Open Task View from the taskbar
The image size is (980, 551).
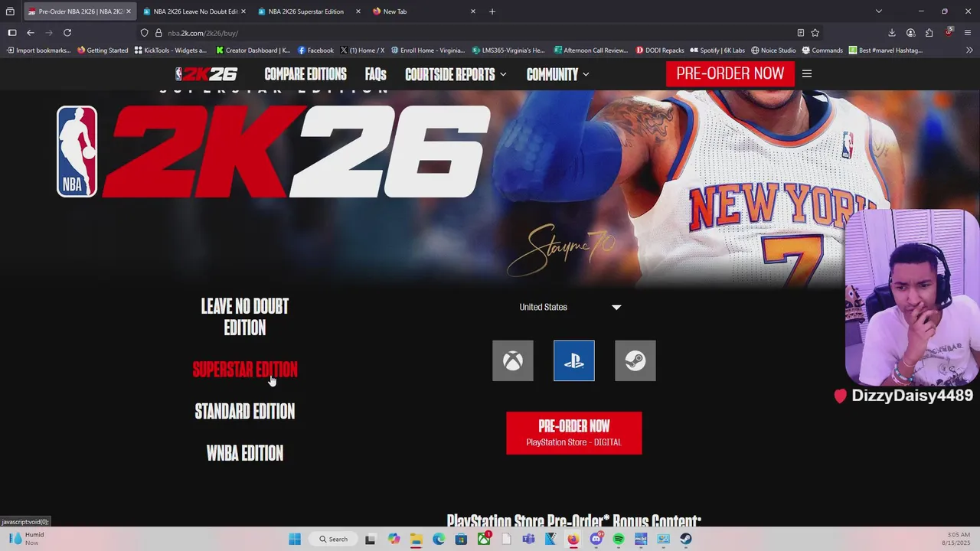tap(371, 539)
